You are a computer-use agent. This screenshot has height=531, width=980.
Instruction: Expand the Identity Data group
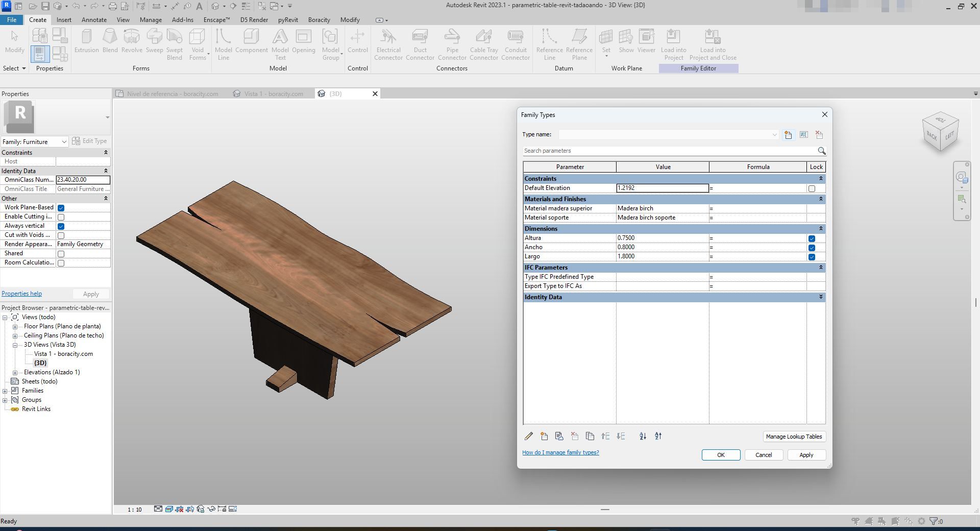[x=821, y=297]
